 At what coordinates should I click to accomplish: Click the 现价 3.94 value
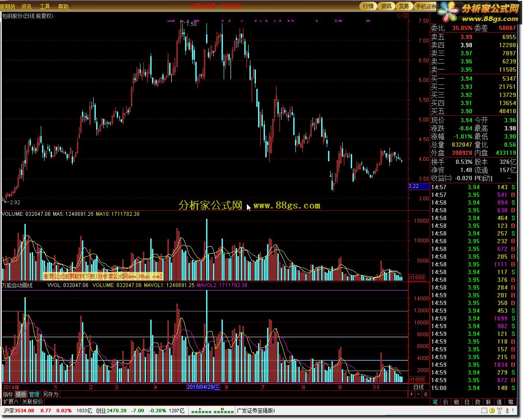tap(466, 120)
